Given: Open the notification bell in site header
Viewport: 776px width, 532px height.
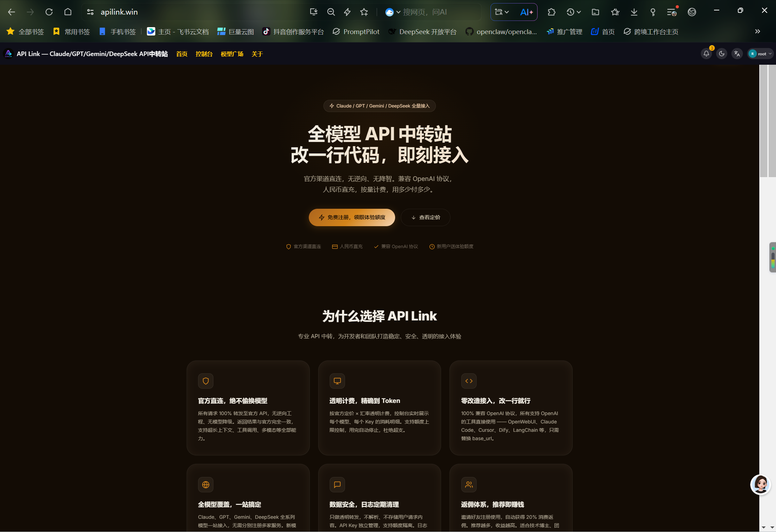Looking at the screenshot, I should [706, 54].
